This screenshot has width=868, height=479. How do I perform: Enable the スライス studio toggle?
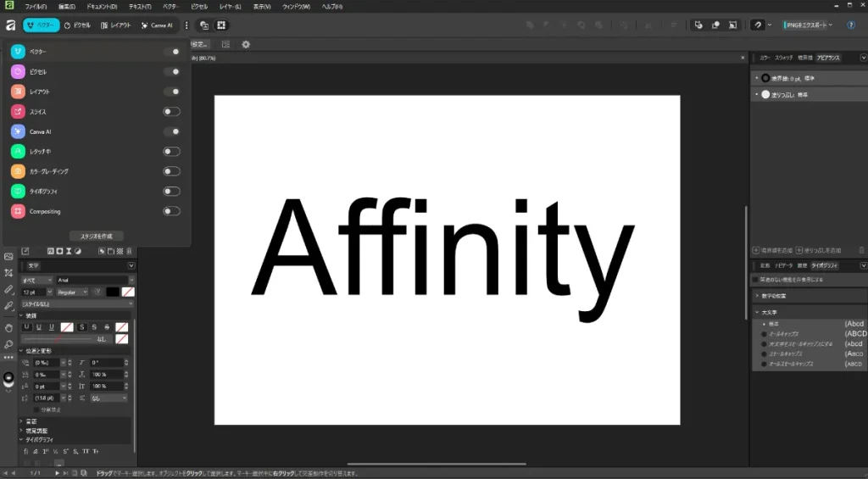171,112
